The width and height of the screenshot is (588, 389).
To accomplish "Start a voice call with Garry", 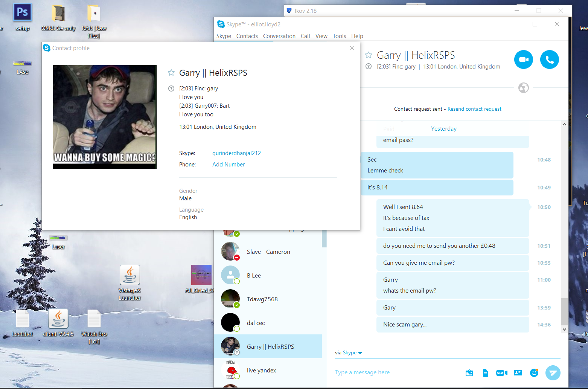I will [x=550, y=59].
